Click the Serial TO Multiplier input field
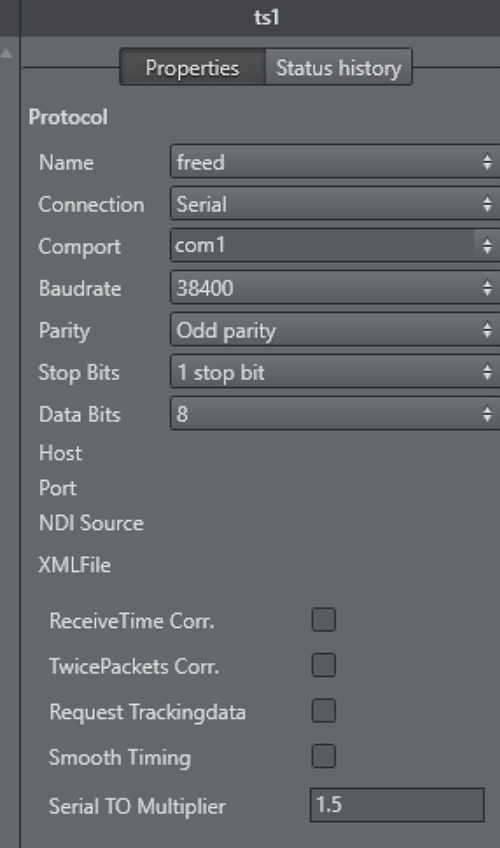Image resolution: width=500 pixels, height=848 pixels. pyautogui.click(x=397, y=805)
